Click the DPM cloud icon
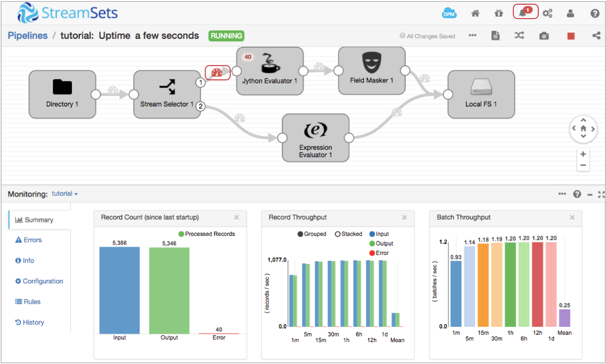This screenshot has height=364, width=606. coord(449,14)
